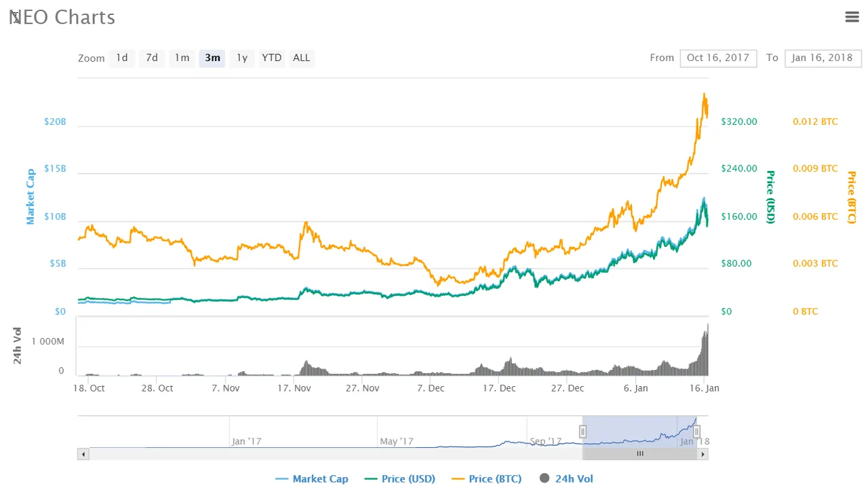Click the 0.012 BTC axis label
Viewport: 868px width, 494px height.
815,122
